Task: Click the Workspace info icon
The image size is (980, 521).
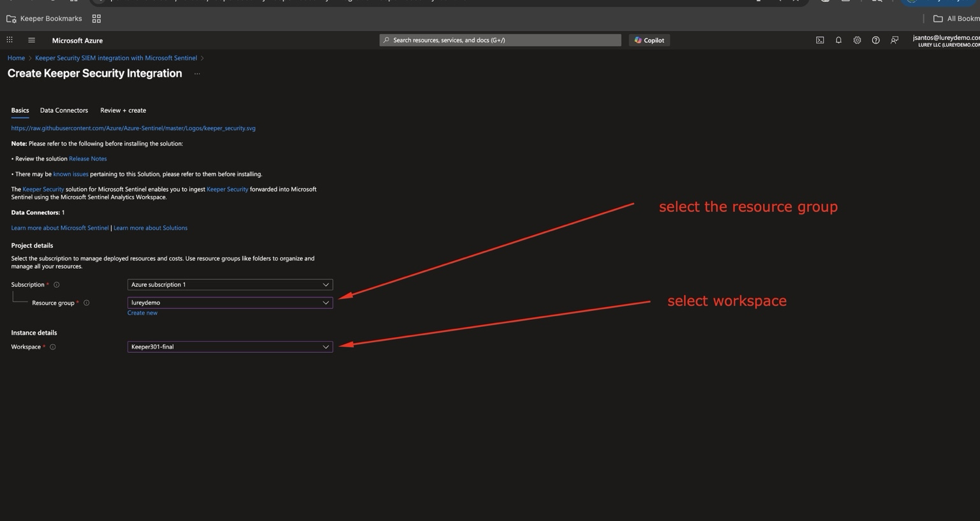Action: pyautogui.click(x=53, y=347)
